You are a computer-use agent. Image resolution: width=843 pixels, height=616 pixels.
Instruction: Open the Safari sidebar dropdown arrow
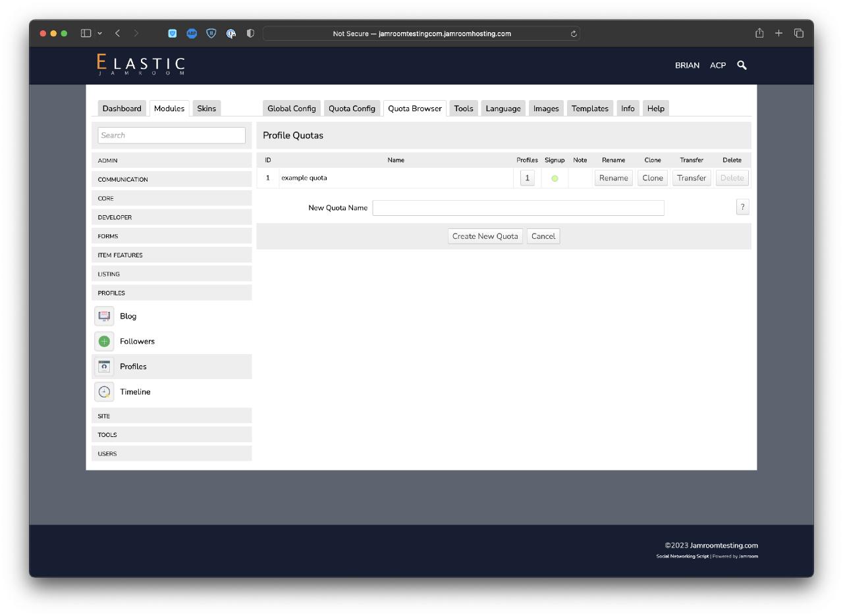(x=100, y=34)
